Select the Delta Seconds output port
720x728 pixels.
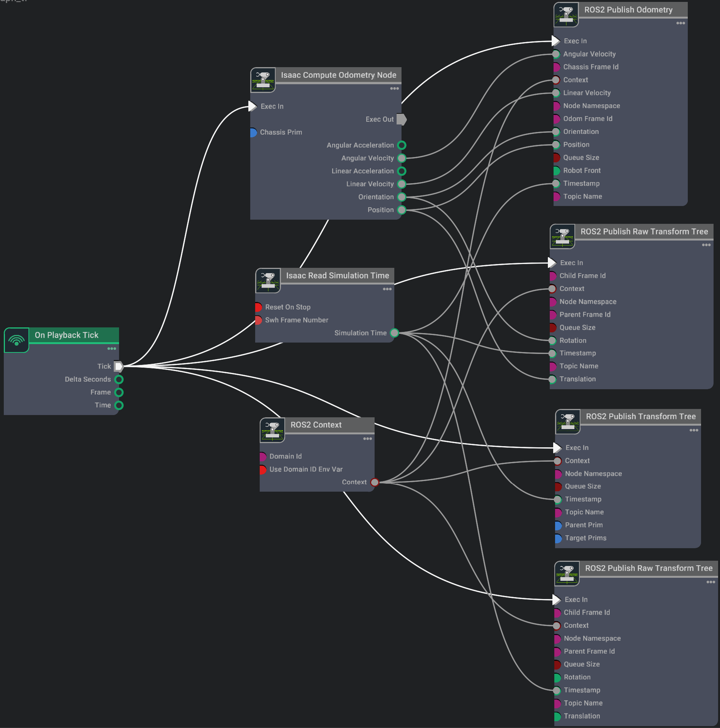[119, 379]
